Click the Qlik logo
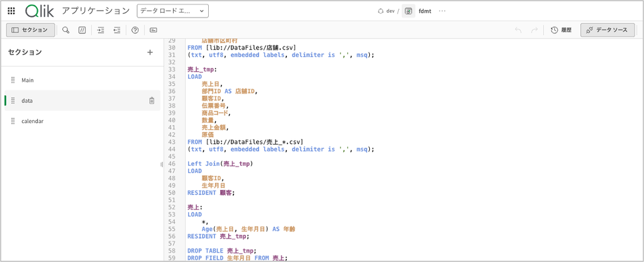This screenshot has height=262, width=644. tap(40, 11)
